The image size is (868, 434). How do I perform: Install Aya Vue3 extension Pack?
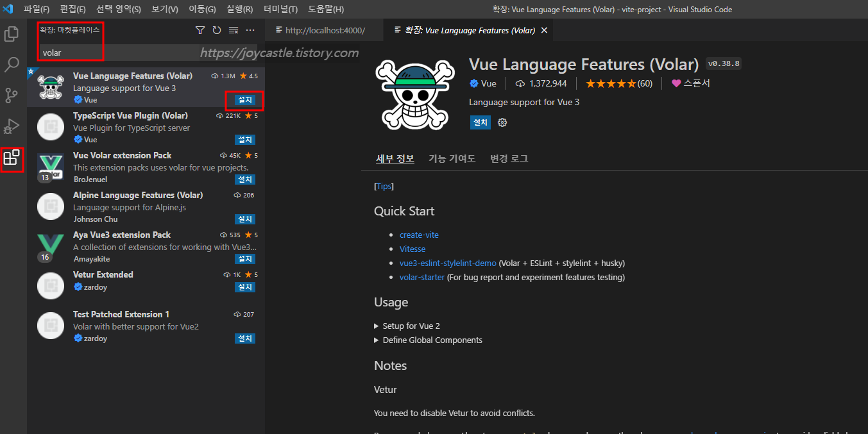pyautogui.click(x=245, y=259)
